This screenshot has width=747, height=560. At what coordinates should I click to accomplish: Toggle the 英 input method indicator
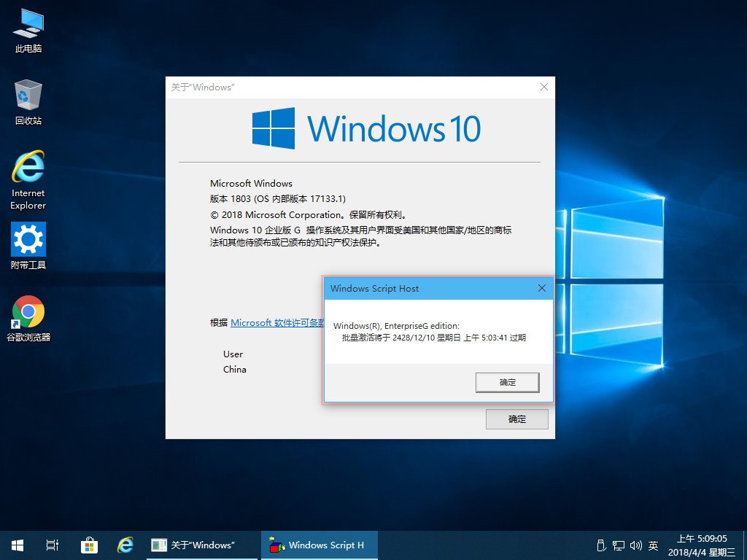[x=653, y=545]
